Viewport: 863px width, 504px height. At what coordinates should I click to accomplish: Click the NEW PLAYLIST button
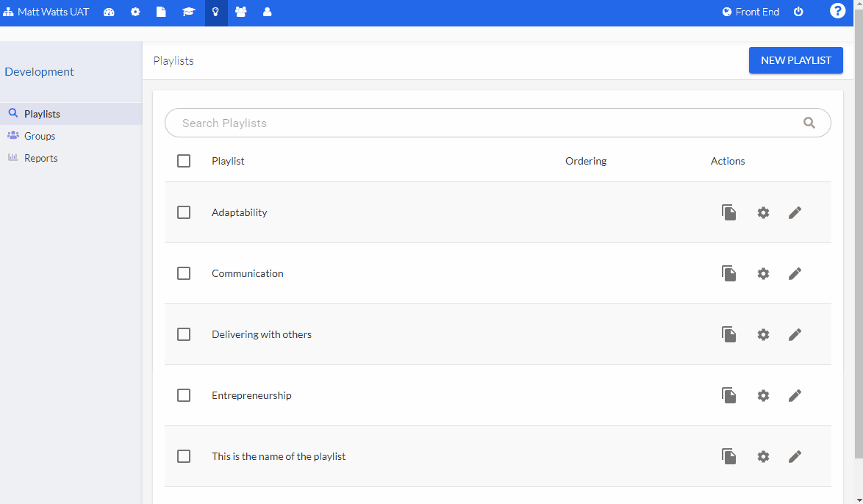796,60
